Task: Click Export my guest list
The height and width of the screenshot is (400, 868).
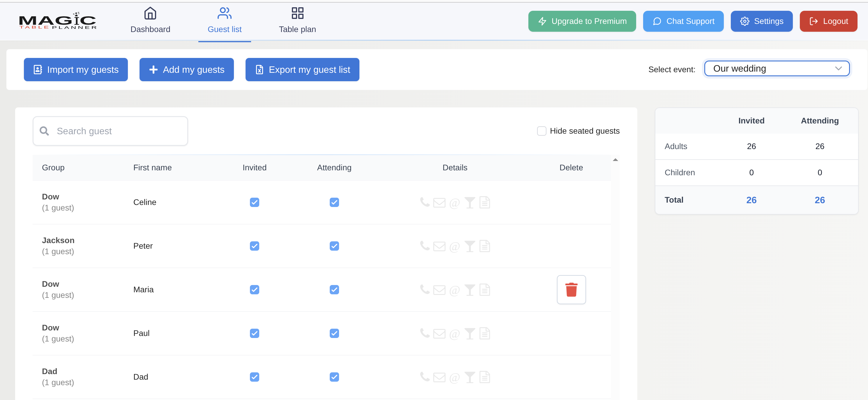Action: [x=302, y=70]
